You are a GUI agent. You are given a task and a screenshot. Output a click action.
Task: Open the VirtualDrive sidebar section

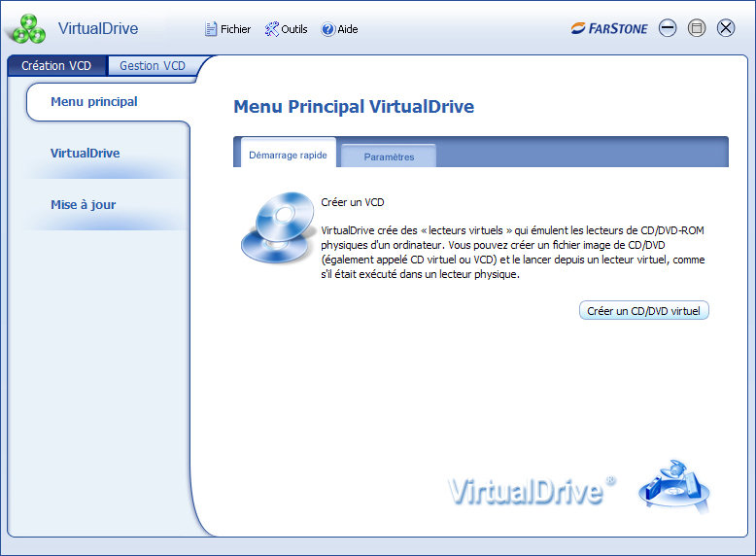86,154
